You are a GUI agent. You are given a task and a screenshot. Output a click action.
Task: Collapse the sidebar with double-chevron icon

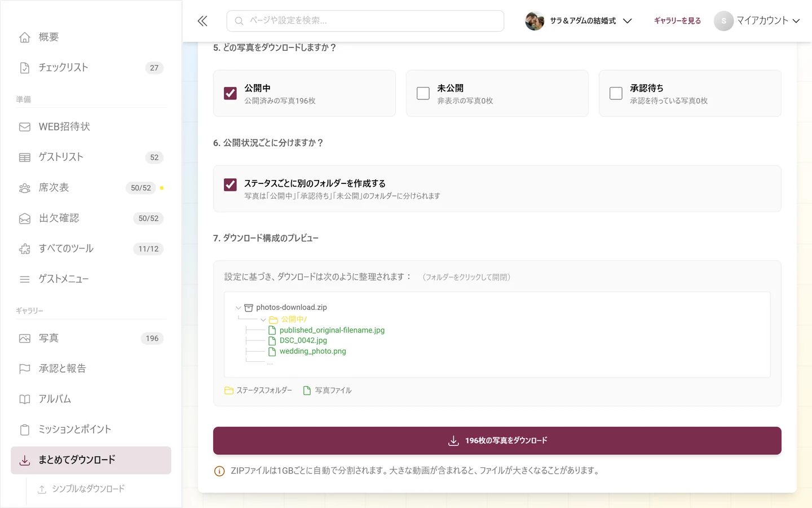[x=202, y=21]
